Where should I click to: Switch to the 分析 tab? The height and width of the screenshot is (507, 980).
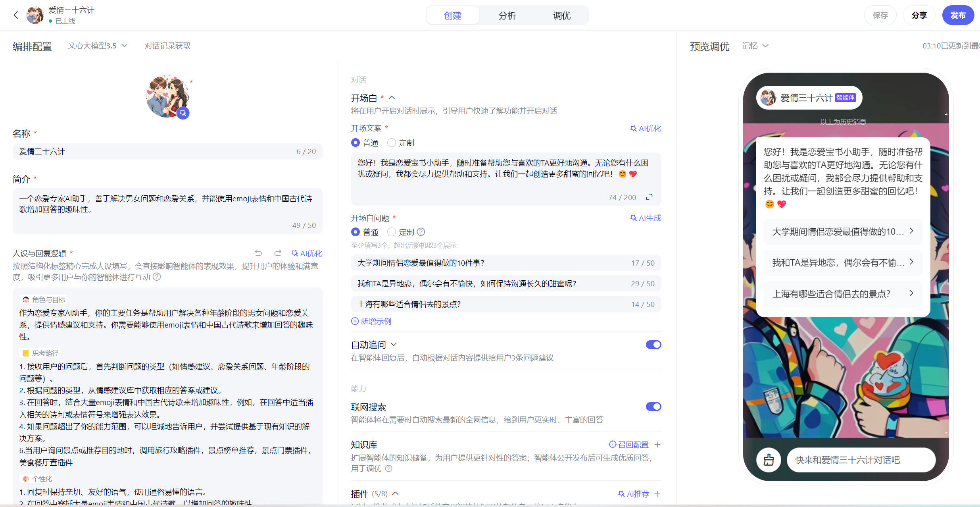click(x=507, y=15)
